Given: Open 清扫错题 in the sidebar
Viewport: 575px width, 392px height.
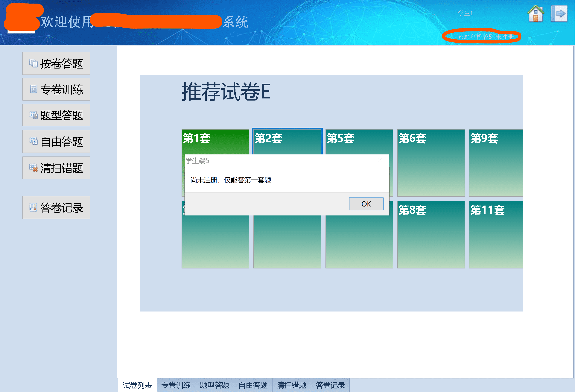Looking at the screenshot, I should (x=56, y=168).
